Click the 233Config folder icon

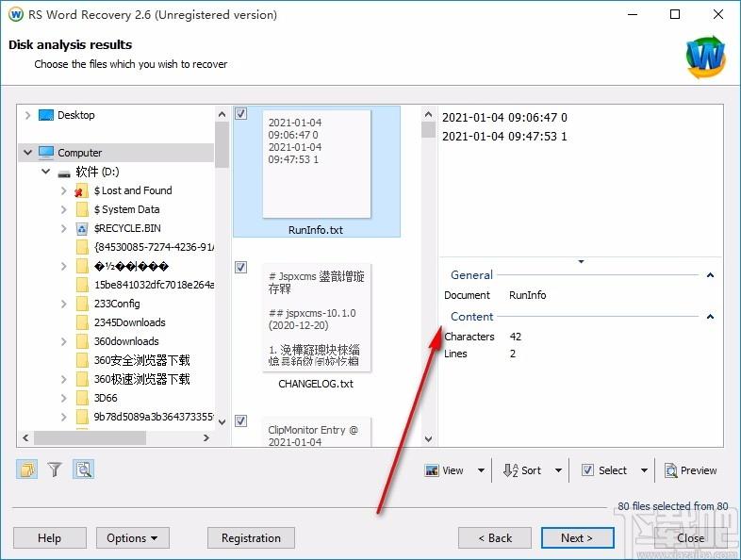pos(82,304)
